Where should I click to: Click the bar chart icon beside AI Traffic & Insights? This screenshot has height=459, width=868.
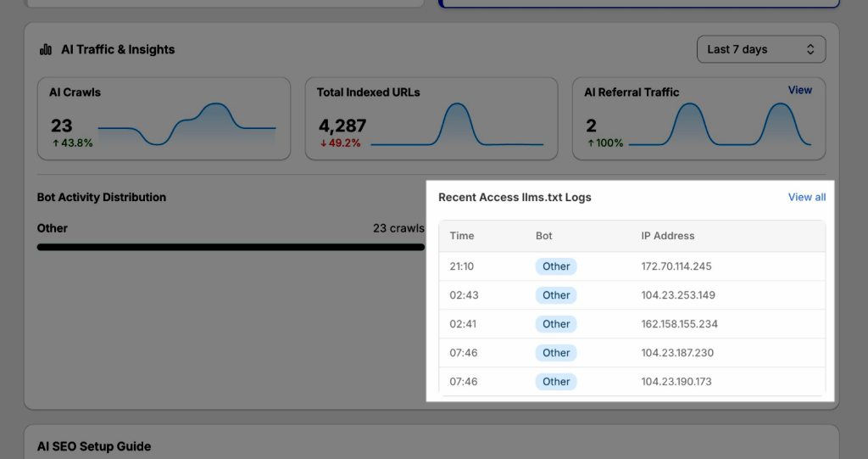46,50
